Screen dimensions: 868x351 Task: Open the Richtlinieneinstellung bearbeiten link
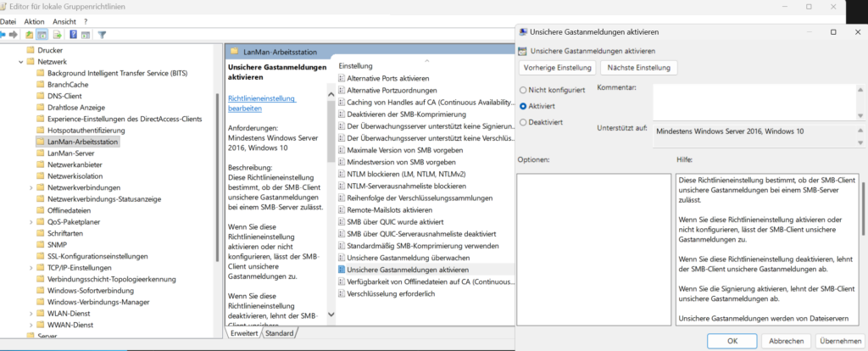click(x=261, y=103)
